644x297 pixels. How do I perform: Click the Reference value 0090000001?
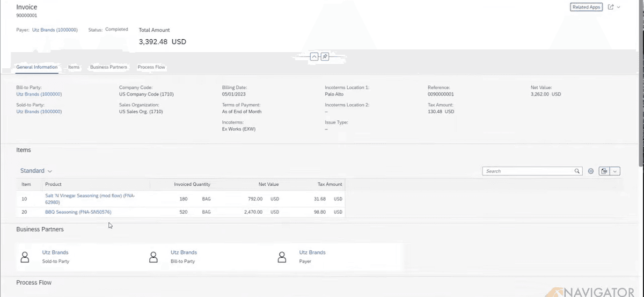(441, 94)
